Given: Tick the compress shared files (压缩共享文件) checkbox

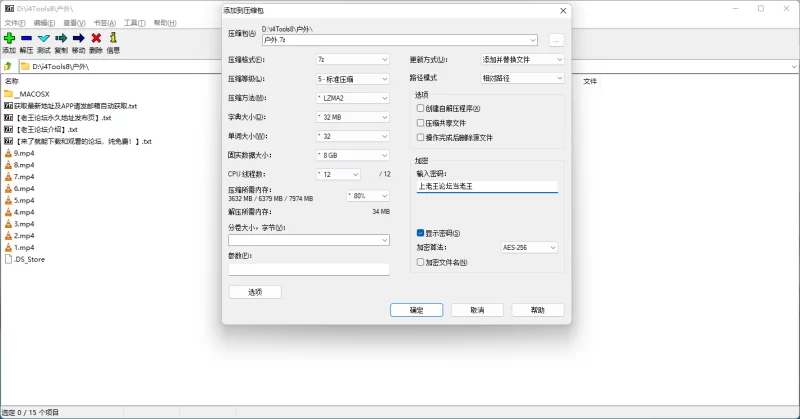Looking at the screenshot, I should (420, 123).
